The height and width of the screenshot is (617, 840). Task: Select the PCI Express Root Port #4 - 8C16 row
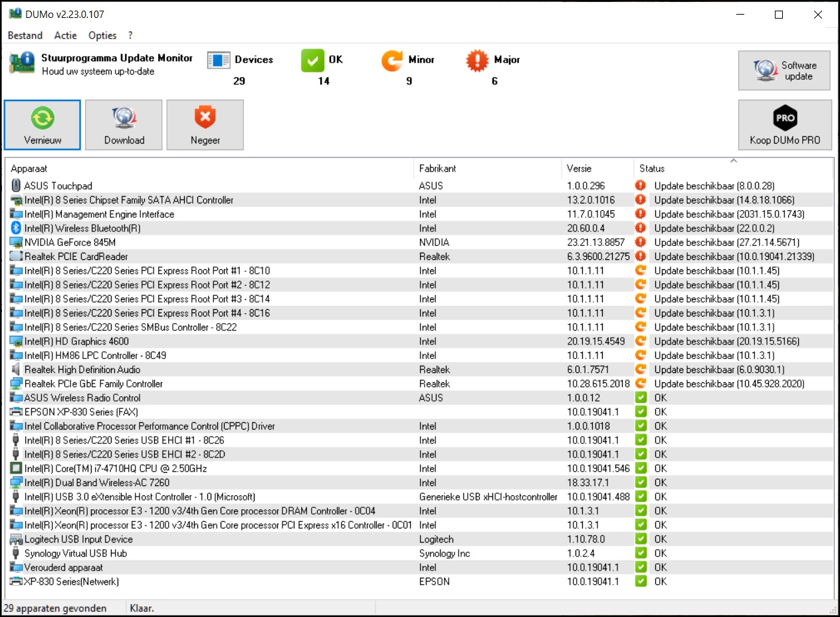pyautogui.click(x=420, y=313)
